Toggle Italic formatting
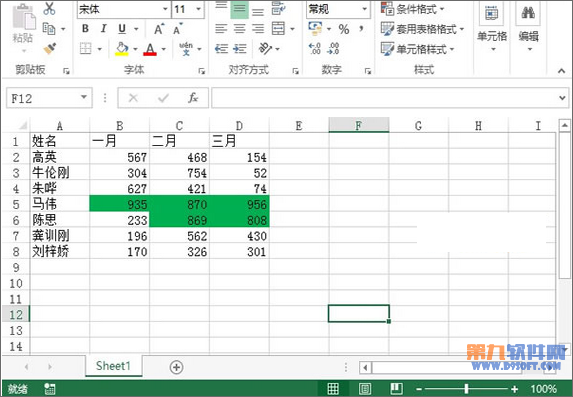The image size is (573, 397). (104, 29)
